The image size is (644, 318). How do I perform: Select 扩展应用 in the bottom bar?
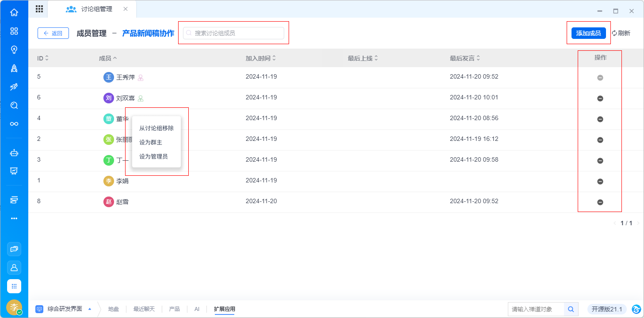[x=225, y=309]
